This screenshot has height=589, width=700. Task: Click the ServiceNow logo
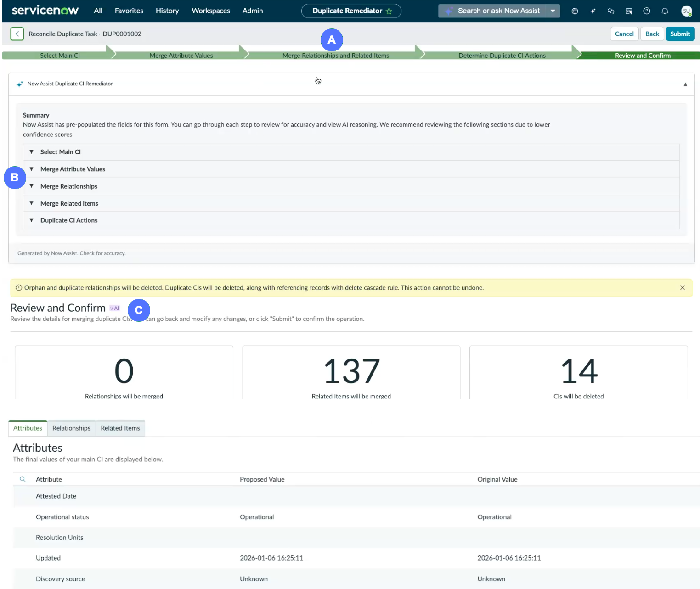(45, 10)
